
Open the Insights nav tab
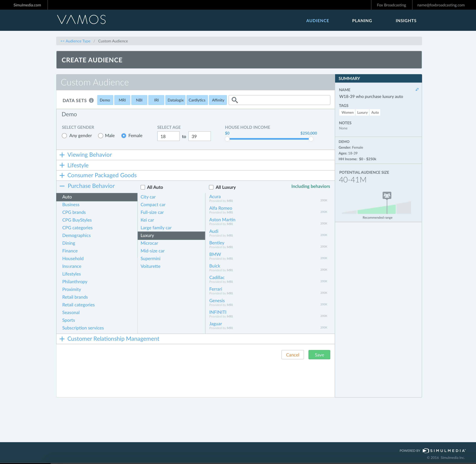[x=406, y=21]
